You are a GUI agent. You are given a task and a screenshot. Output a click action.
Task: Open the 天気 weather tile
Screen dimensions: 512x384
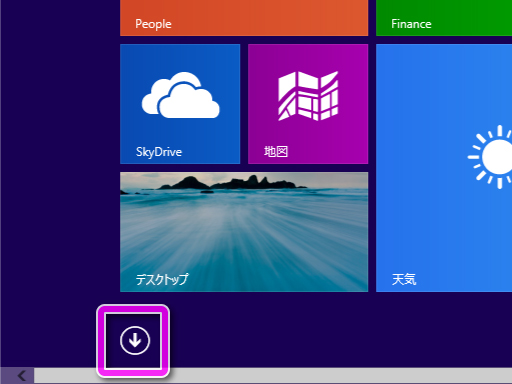point(444,168)
